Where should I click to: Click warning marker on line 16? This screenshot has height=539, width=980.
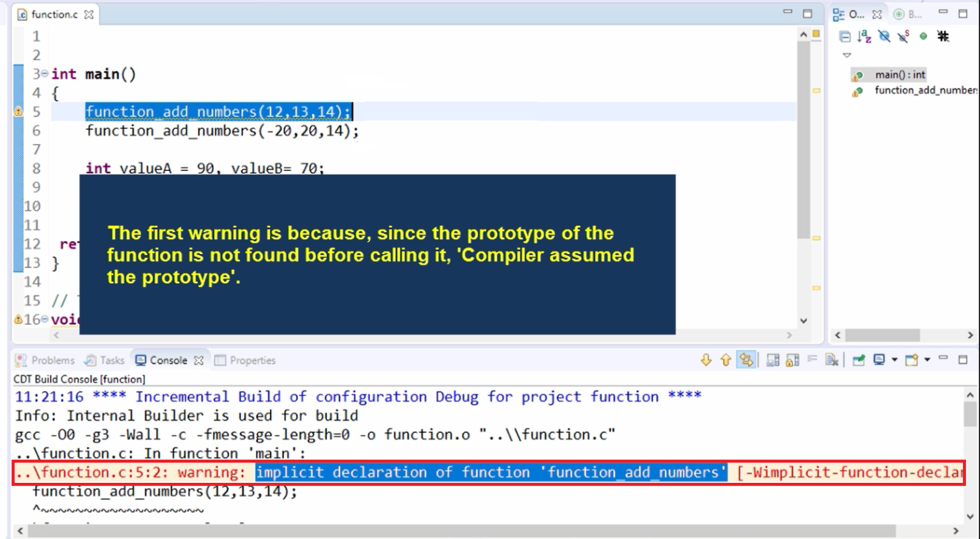click(19, 319)
